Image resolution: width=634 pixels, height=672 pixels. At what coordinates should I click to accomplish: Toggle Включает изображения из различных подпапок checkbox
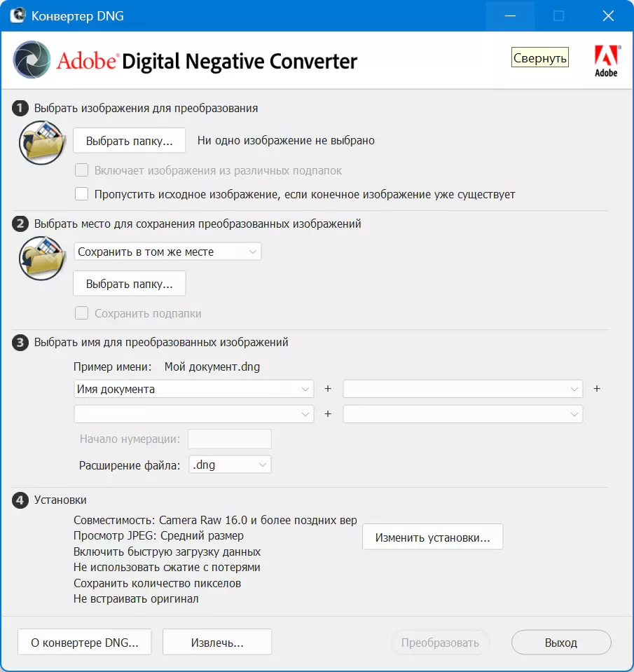click(81, 170)
